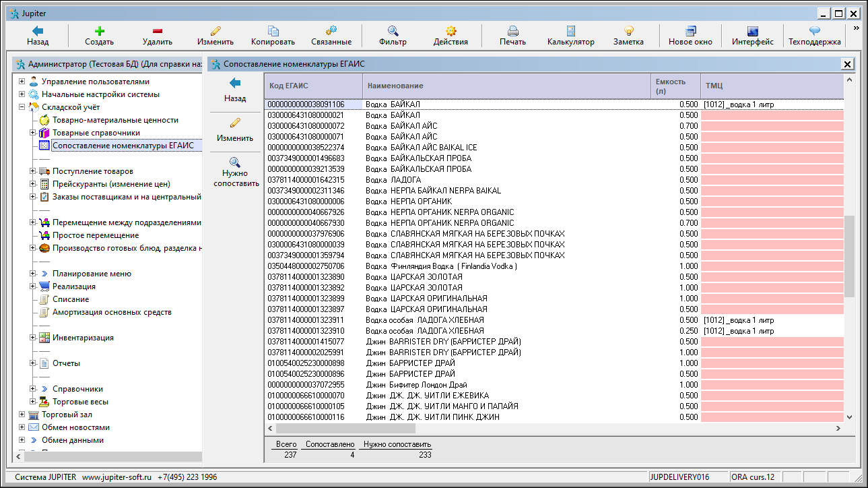
Task: Select row Водка ЛАДОГА
Action: [554, 180]
